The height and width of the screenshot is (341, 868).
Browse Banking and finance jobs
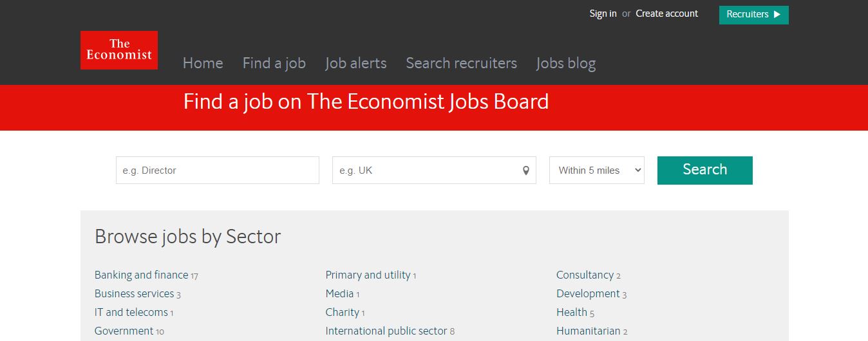pyautogui.click(x=142, y=275)
